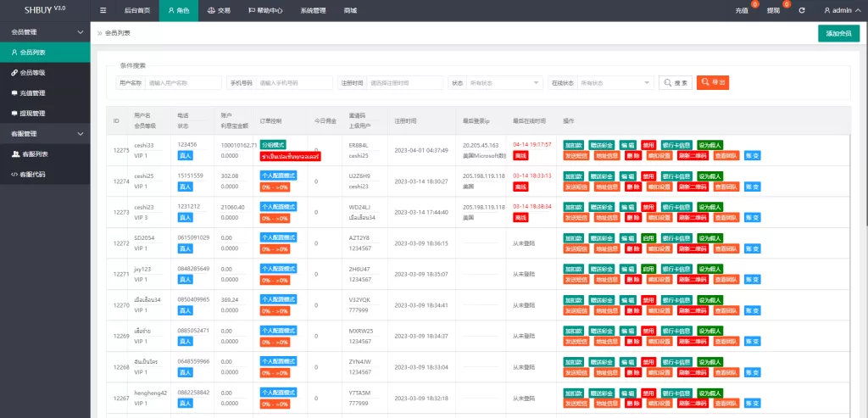The width and height of the screenshot is (868, 418).
Task: Open 客服代码 in the sidebar
Action: coord(32,175)
